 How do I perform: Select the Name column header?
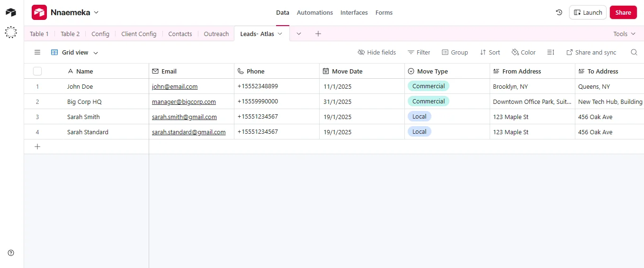click(101, 71)
